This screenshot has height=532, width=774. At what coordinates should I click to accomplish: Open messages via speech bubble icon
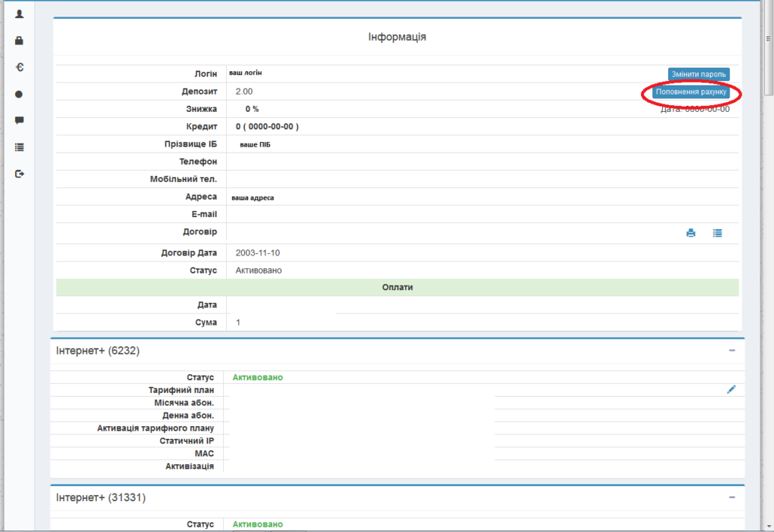pyautogui.click(x=20, y=120)
